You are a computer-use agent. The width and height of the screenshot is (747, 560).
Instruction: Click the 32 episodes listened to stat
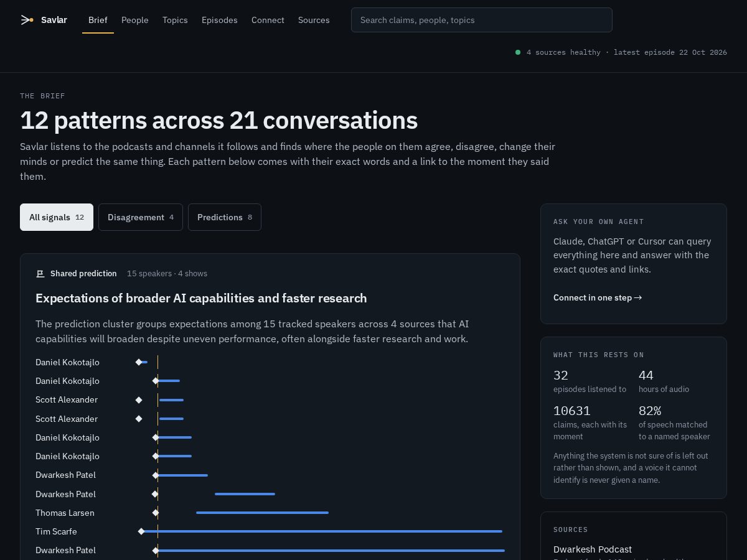pos(590,381)
